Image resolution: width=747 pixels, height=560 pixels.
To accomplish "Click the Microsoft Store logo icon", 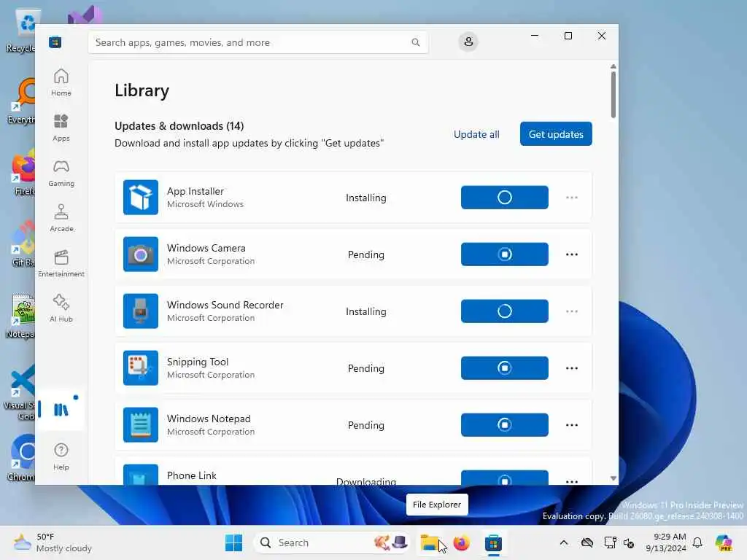I will pyautogui.click(x=55, y=42).
